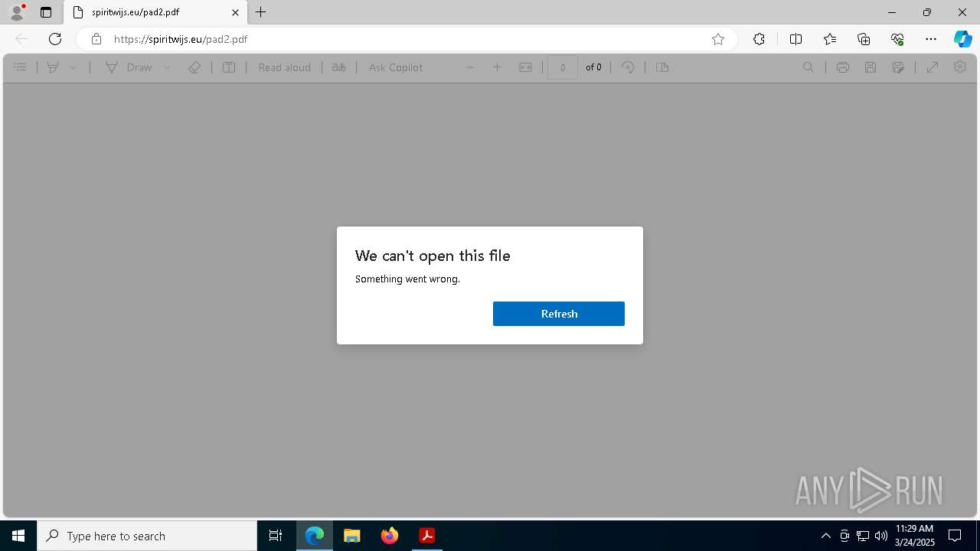Open a new tab with plus button

(261, 12)
